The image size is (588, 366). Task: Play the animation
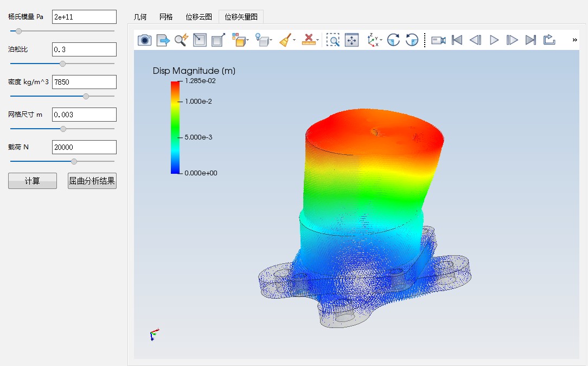pos(494,40)
